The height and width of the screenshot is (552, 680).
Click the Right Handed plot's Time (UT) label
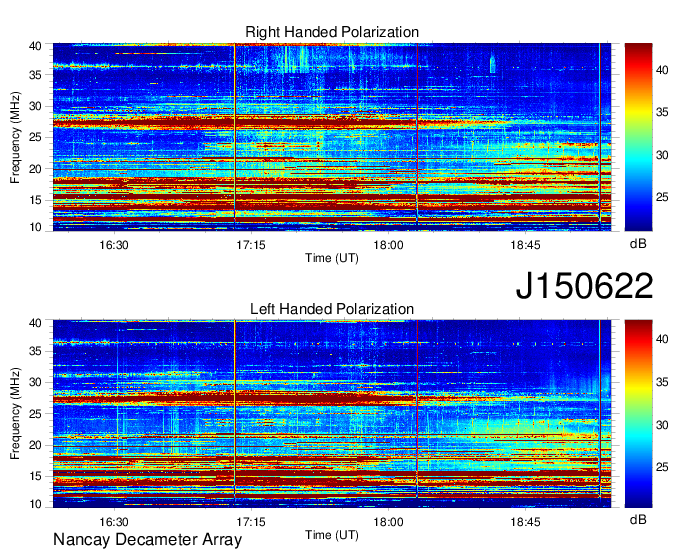[x=332, y=258]
